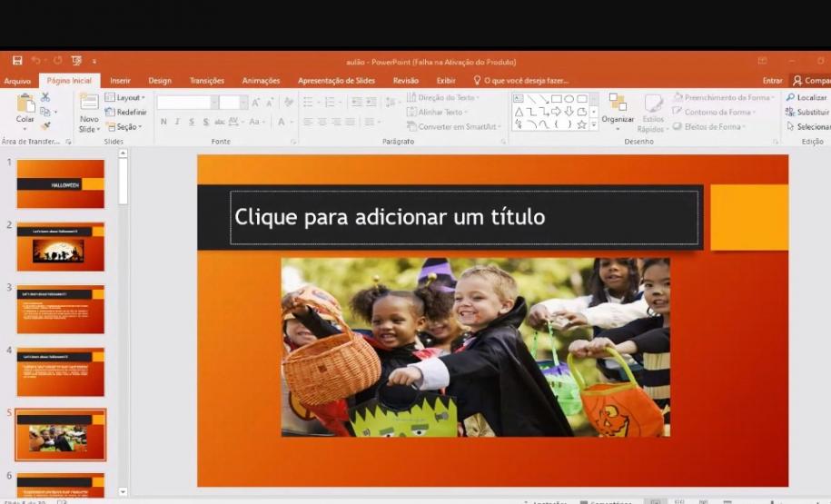This screenshot has height=504, width=831.
Task: Switch to the Transições tab
Action: pos(207,81)
